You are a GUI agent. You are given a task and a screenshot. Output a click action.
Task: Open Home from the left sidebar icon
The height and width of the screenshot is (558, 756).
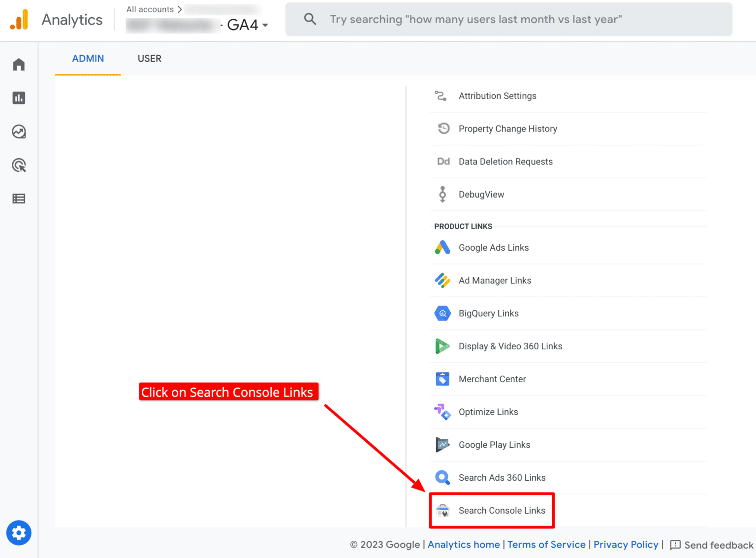click(x=19, y=64)
